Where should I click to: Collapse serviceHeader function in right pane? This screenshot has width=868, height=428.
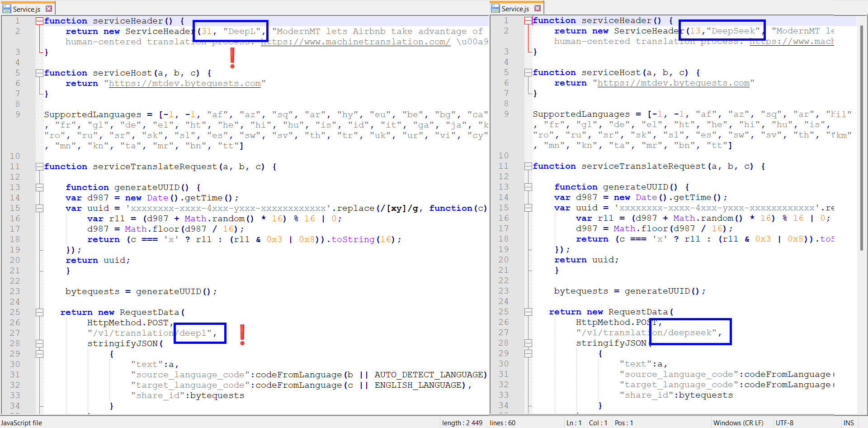tap(528, 20)
